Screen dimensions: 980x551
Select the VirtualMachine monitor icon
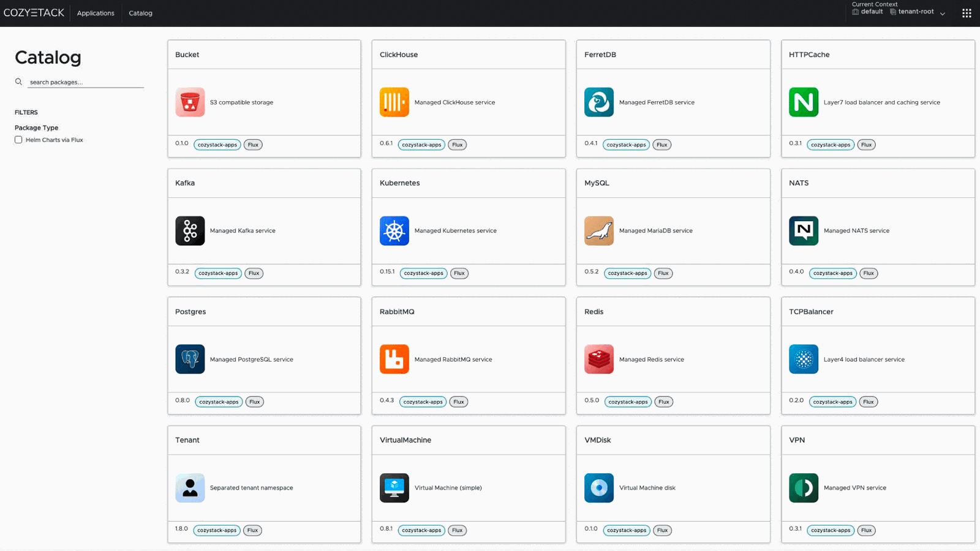394,488
